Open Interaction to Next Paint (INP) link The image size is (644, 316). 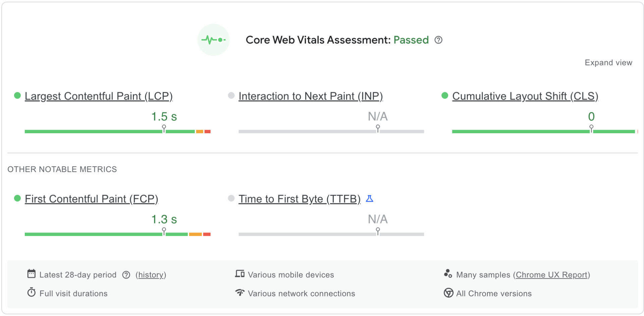(311, 96)
